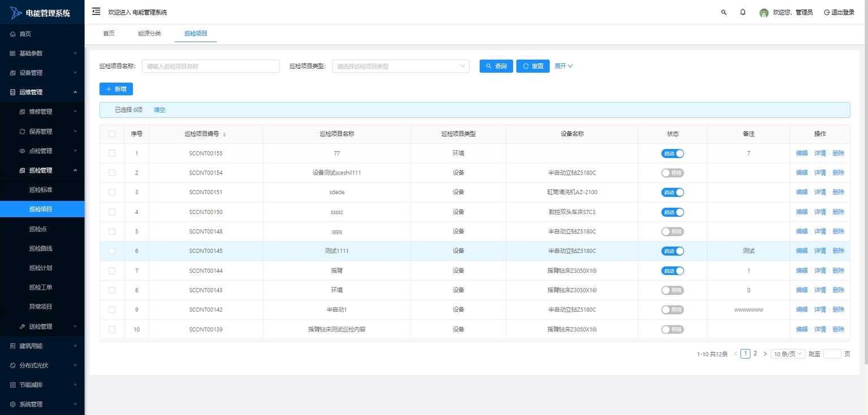This screenshot has width=868, height=415.
Task: Go to next page arrow in pagination
Action: [x=765, y=354]
